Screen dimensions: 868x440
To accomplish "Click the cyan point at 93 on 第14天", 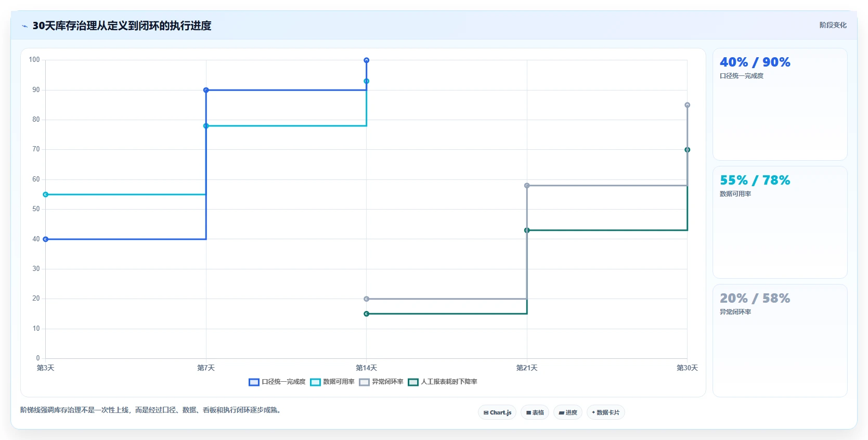I will 367,81.
